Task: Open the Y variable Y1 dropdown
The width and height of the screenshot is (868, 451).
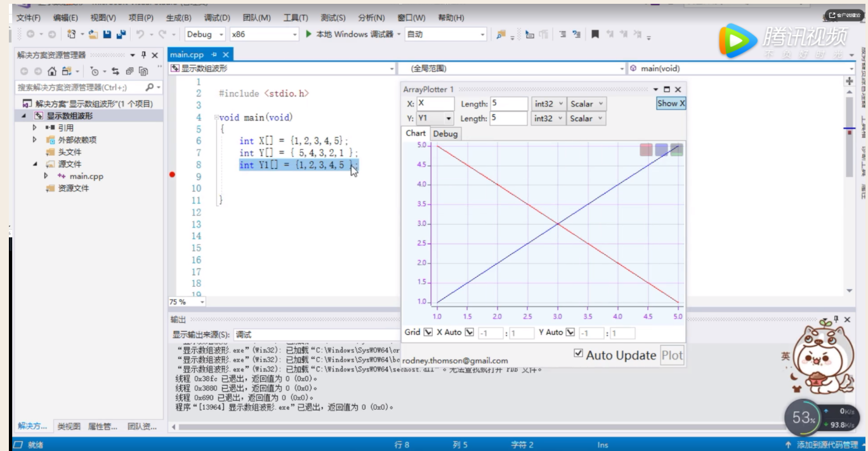Action: click(x=449, y=119)
